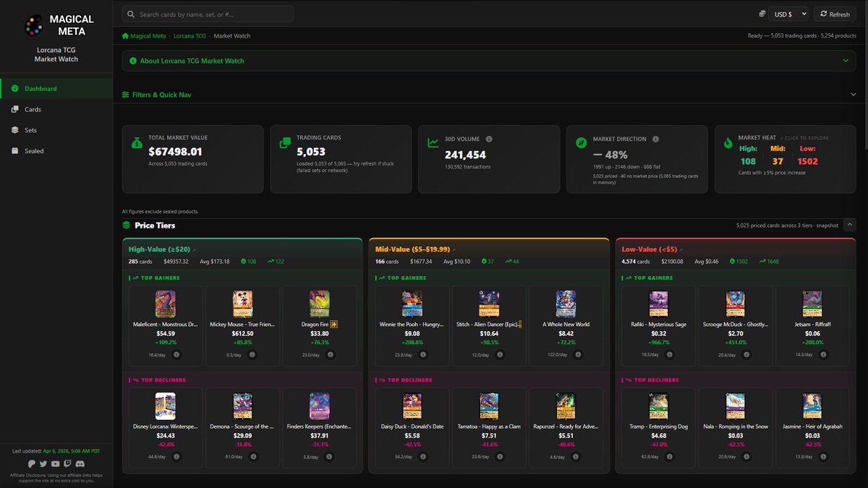The width and height of the screenshot is (868, 488).
Task: Click external-link icon beside Mid-Value heading
Action: click(454, 250)
